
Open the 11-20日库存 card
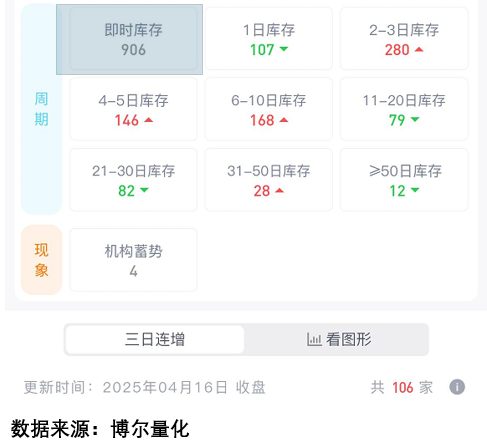[404, 109]
